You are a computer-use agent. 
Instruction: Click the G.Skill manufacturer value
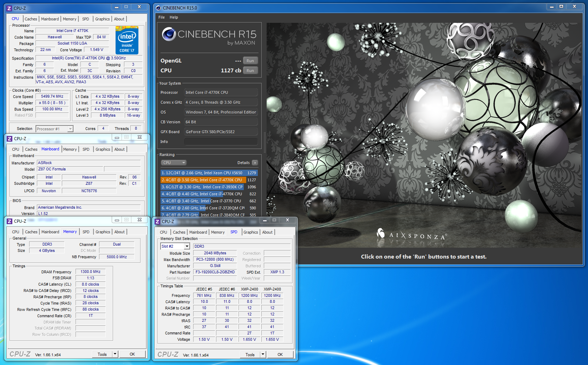[x=215, y=266]
